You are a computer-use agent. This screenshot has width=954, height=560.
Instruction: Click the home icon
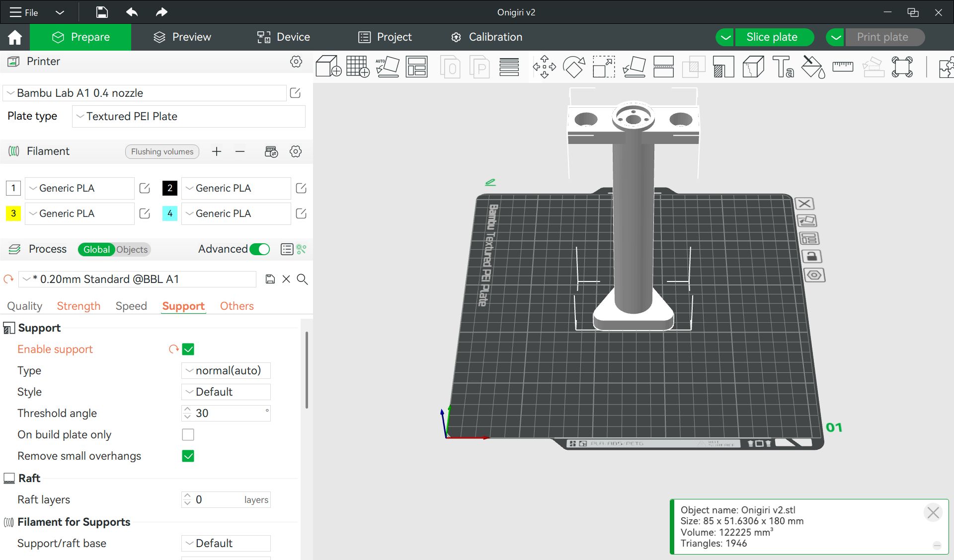click(15, 37)
